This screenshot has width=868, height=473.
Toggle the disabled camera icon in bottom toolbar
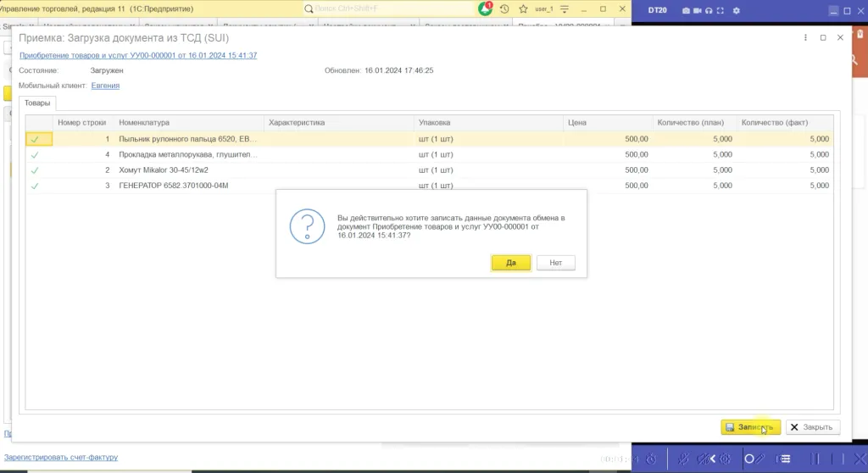pos(704,459)
